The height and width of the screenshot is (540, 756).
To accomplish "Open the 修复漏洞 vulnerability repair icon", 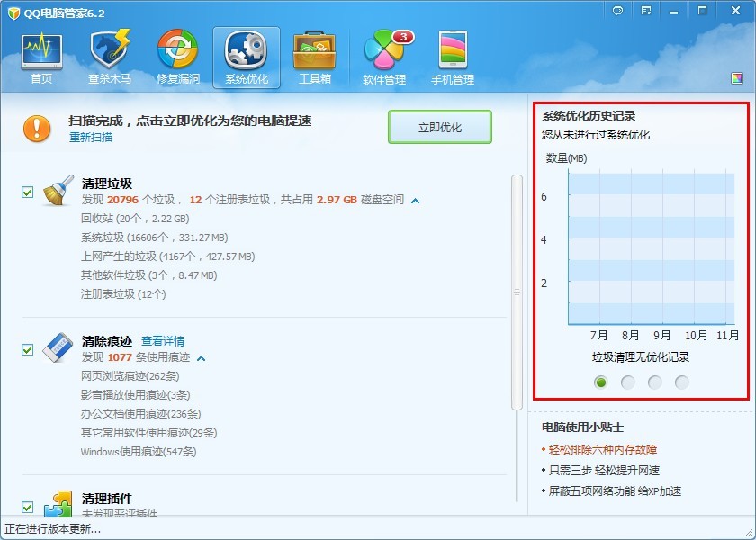I will [178, 49].
